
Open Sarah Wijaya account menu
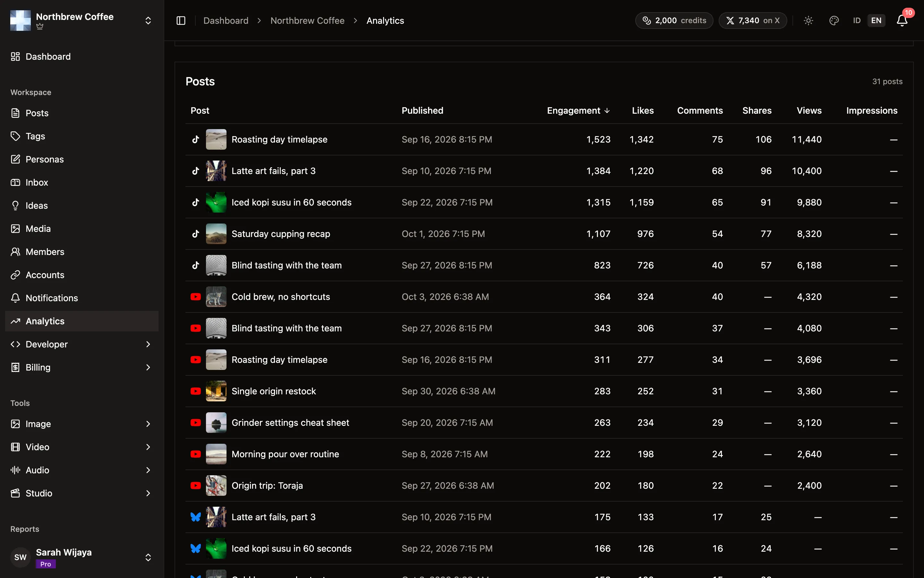pos(82,557)
